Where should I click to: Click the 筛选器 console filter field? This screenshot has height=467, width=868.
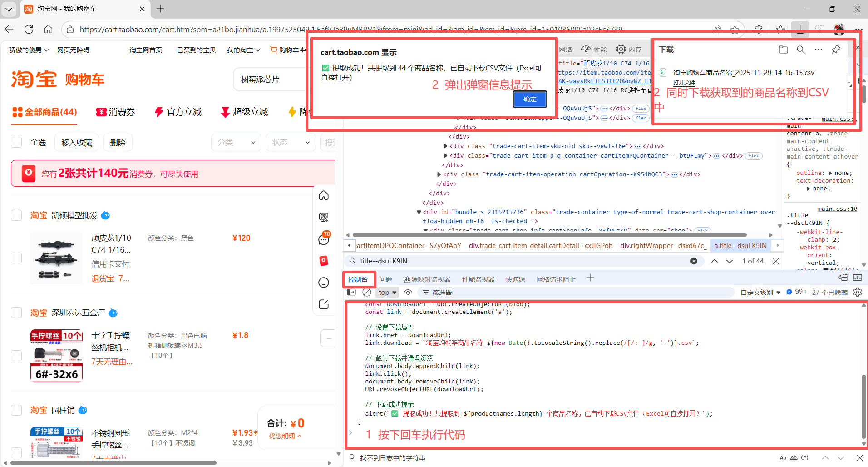(x=576, y=293)
